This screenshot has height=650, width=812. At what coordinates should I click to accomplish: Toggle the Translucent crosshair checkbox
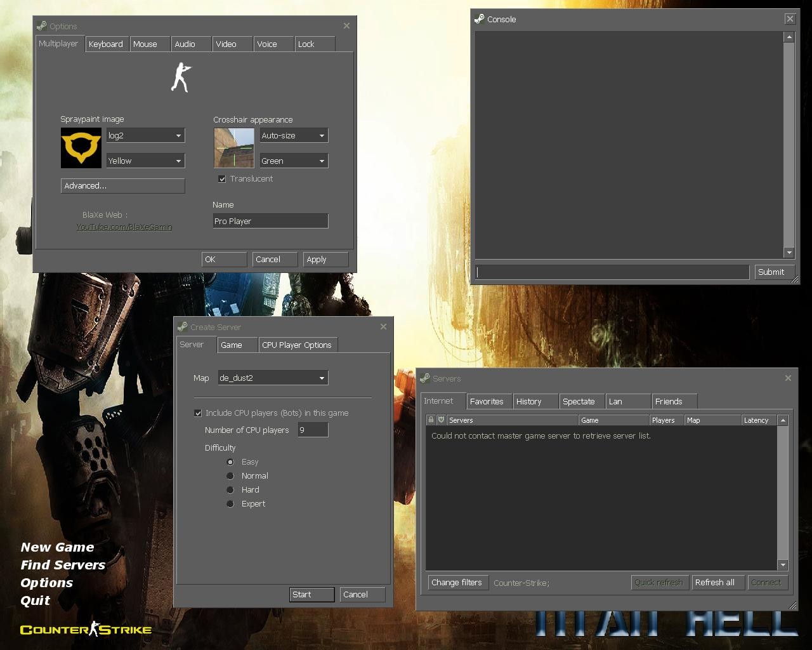pos(222,178)
